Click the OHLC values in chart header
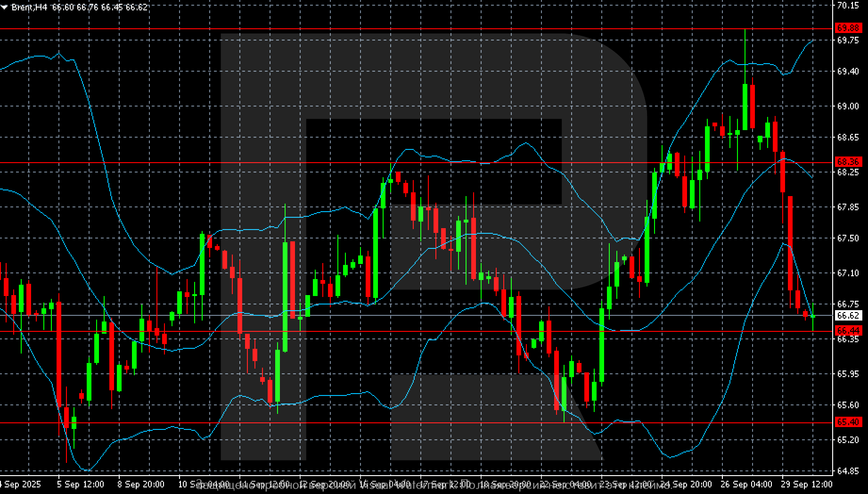Image resolution: width=868 pixels, height=494 pixels. pos(99,8)
